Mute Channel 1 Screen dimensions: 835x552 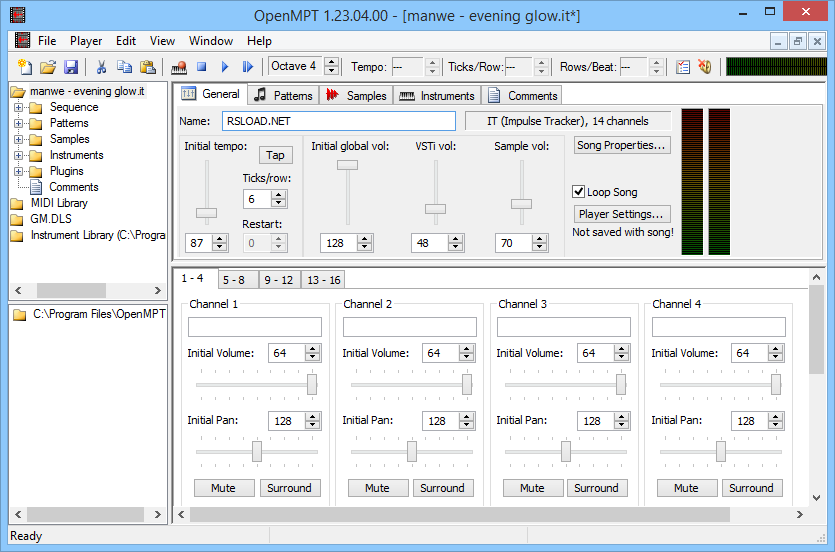224,488
